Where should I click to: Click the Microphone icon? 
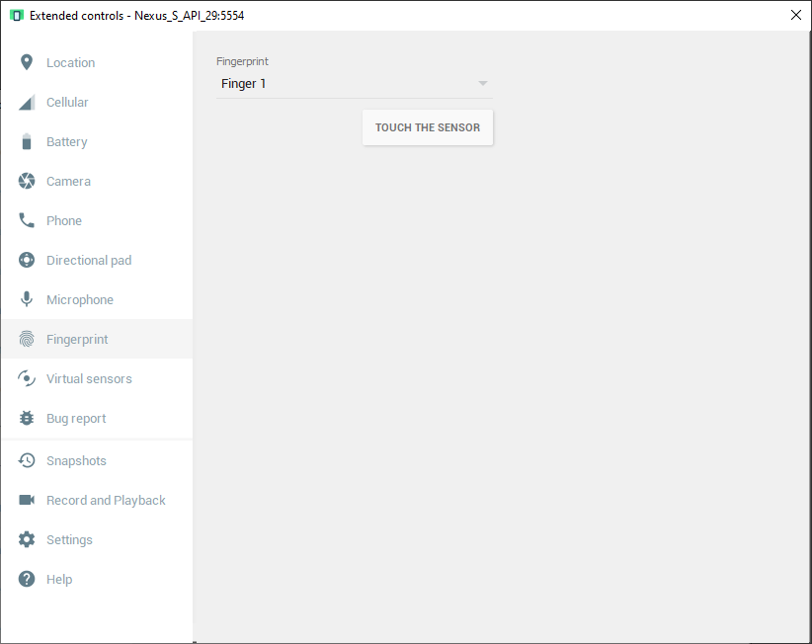click(27, 300)
